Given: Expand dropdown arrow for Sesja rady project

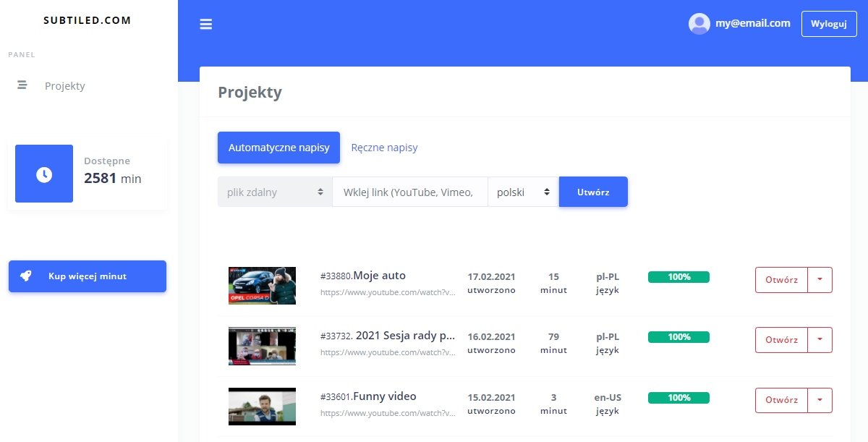Looking at the screenshot, I should 820,340.
